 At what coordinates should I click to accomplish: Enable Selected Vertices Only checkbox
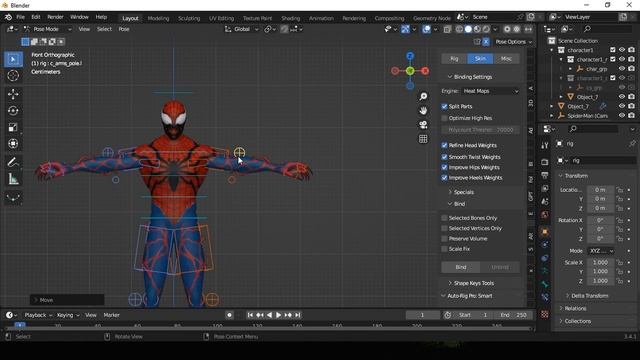click(x=444, y=228)
